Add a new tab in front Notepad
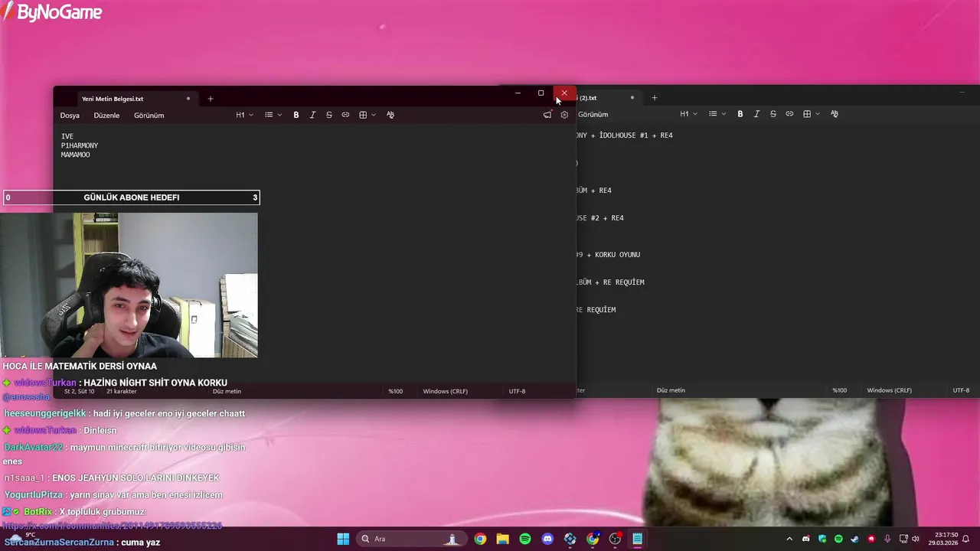980x551 pixels. point(211,99)
